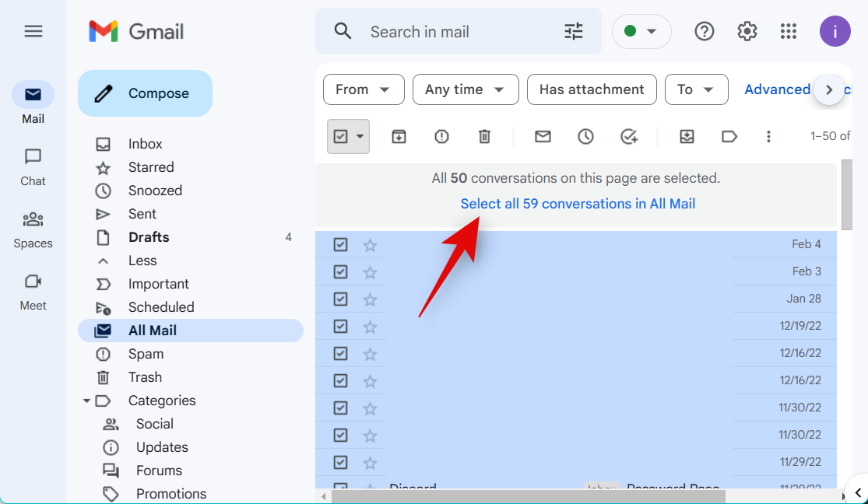Uncheck the Jan 28 email checkbox
Image resolution: width=868 pixels, height=504 pixels.
tap(340, 299)
